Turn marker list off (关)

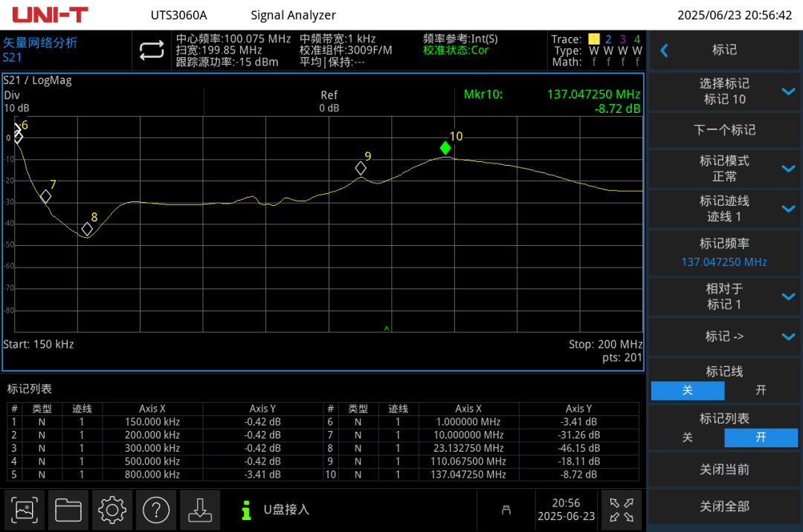[687, 438]
